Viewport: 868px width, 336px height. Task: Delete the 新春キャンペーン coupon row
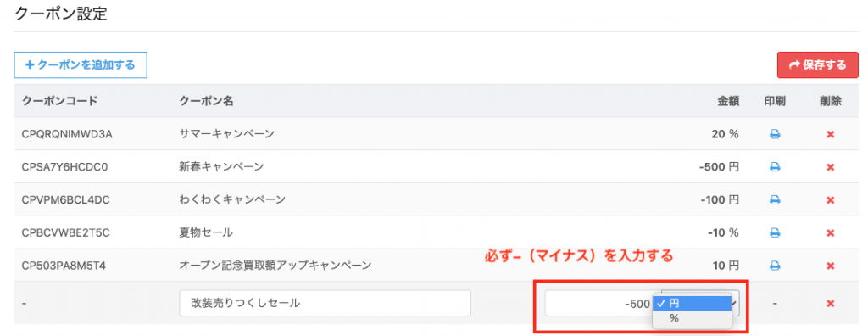pyautogui.click(x=831, y=167)
